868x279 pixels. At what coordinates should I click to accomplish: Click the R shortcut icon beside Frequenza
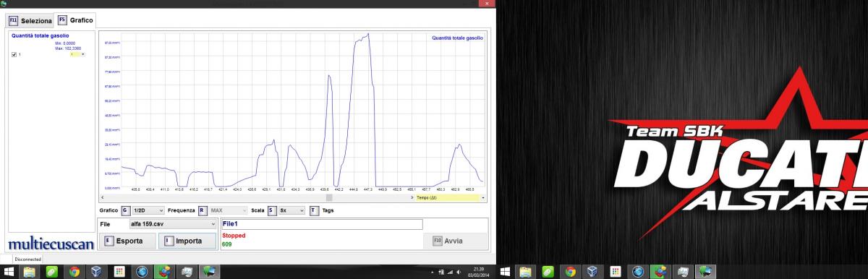[203, 210]
